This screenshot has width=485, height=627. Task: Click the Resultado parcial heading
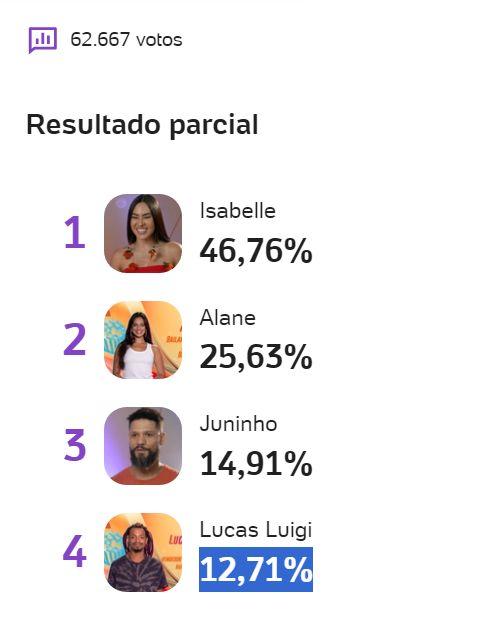tap(142, 125)
